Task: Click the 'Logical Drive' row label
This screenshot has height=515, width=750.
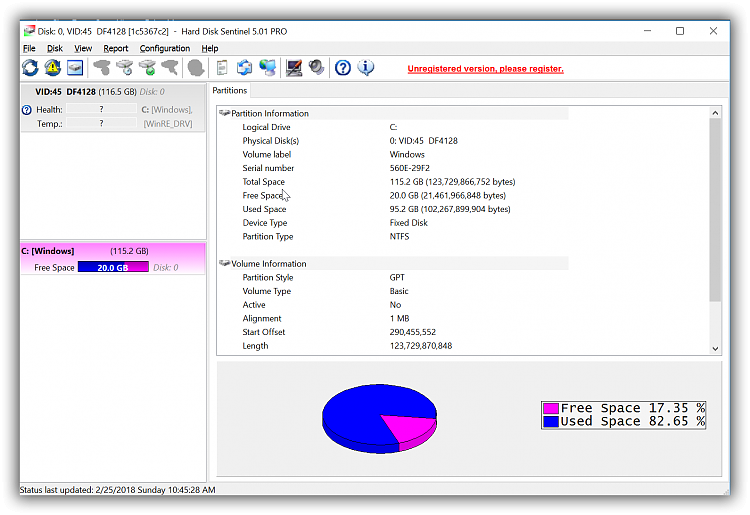Action: [x=266, y=127]
